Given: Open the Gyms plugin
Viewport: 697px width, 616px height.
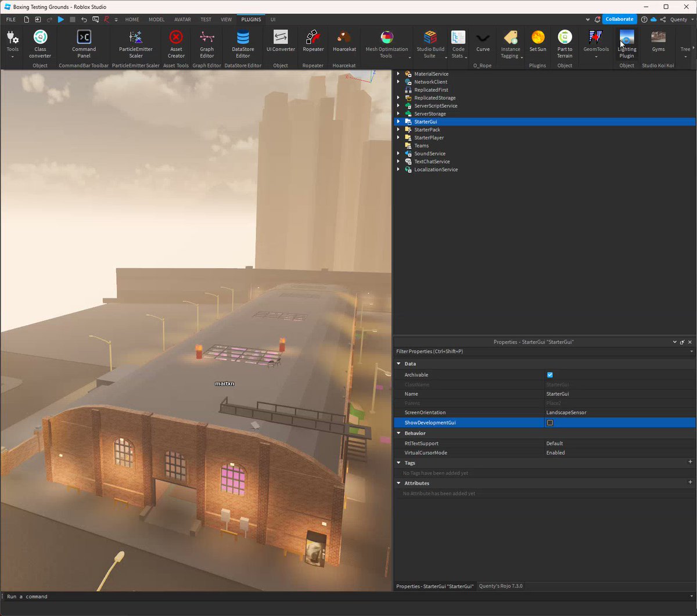Looking at the screenshot, I should click(658, 41).
